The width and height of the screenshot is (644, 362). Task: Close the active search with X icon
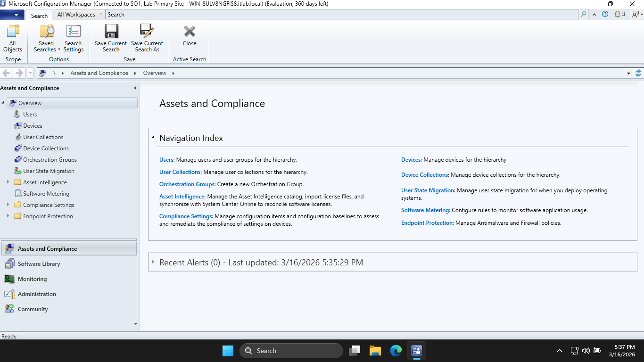click(x=190, y=32)
